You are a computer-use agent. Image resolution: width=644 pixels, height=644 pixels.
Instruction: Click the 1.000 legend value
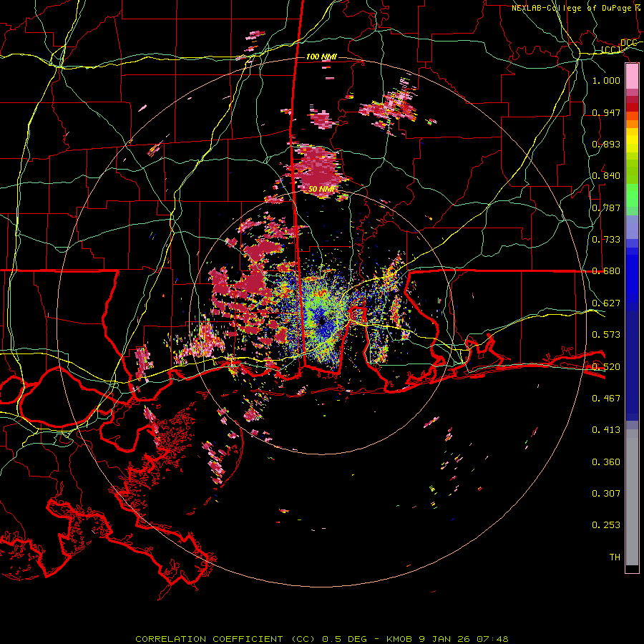pos(606,80)
